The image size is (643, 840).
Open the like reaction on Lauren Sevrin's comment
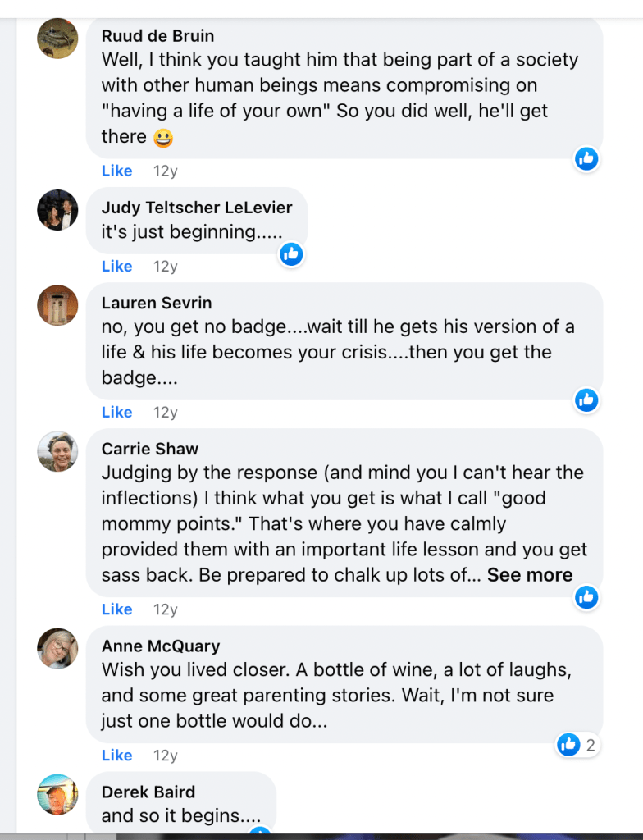tap(586, 399)
